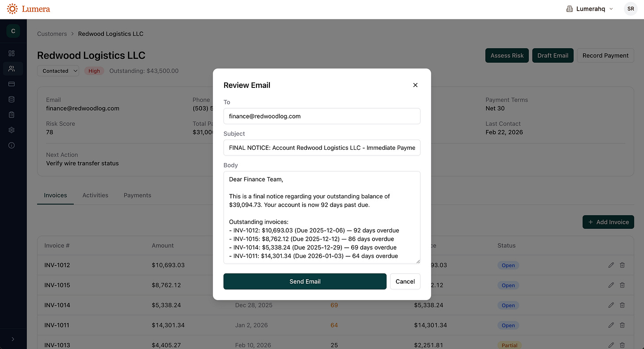The width and height of the screenshot is (644, 349).
Task: Click the Amount column header
Action: (x=163, y=245)
